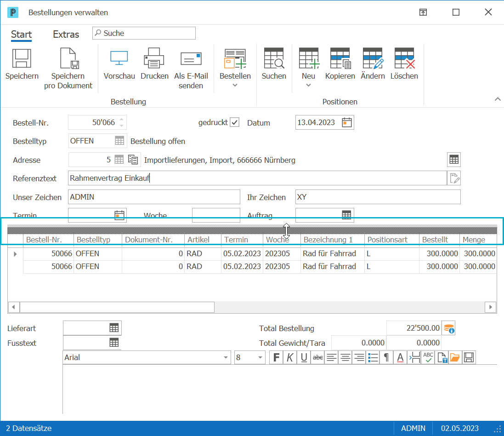
Task: Switch to the Extras tab
Action: coord(66,34)
